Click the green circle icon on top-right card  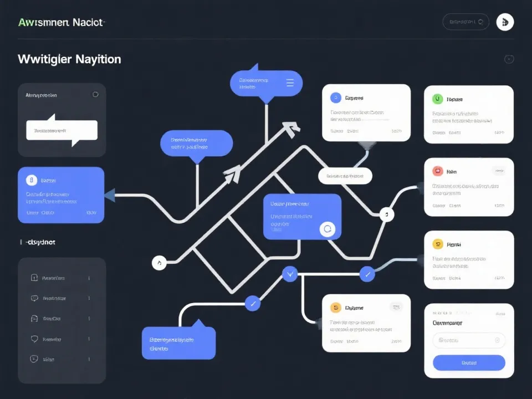(x=437, y=99)
